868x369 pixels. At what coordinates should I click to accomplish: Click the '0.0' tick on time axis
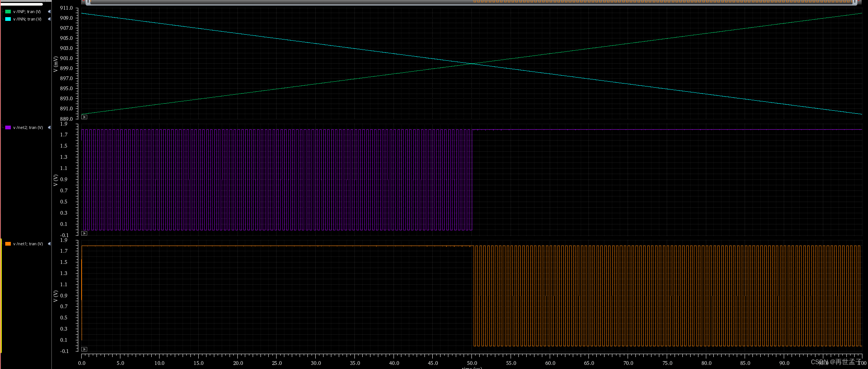coord(82,363)
